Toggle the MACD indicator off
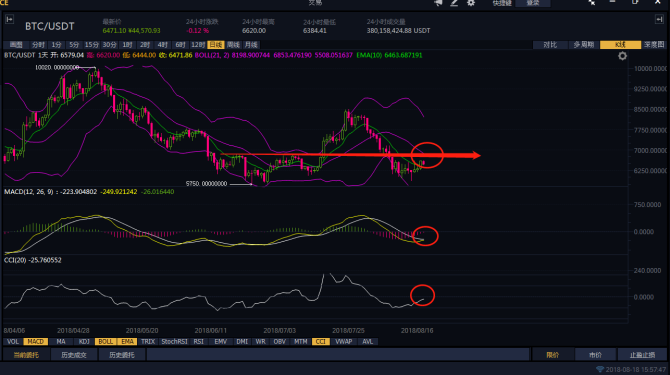670x375 pixels. tap(35, 342)
